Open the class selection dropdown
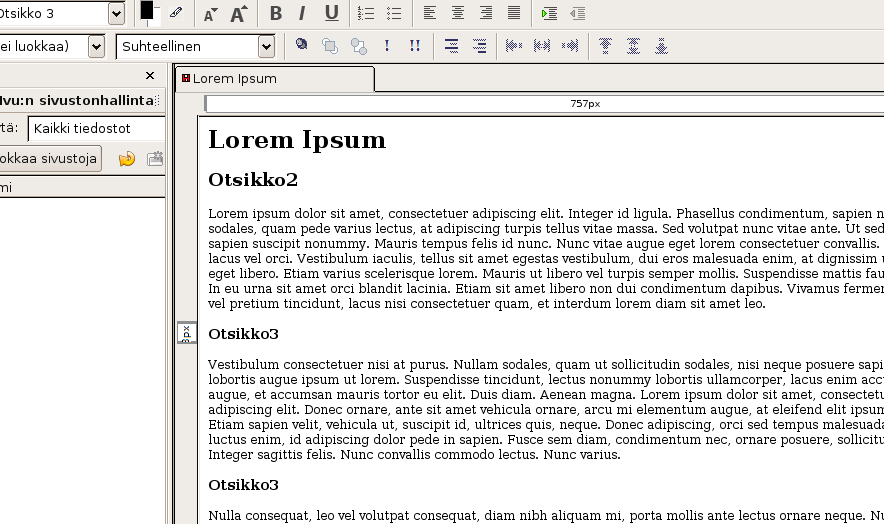884x524 pixels. [96, 46]
